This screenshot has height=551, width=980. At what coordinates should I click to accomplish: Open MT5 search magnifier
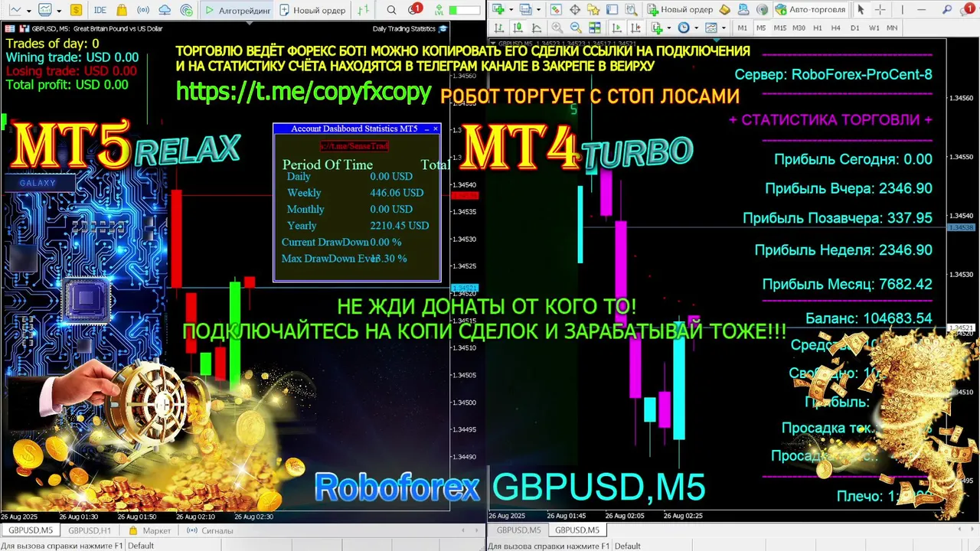tap(391, 10)
